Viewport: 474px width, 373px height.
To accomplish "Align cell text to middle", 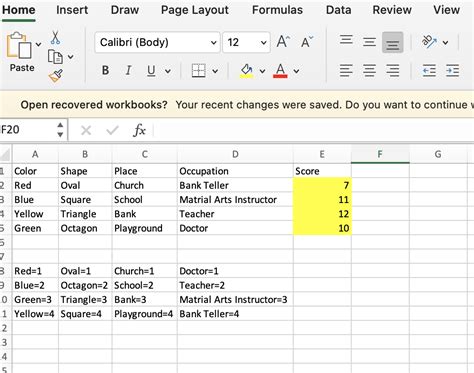I will point(369,42).
